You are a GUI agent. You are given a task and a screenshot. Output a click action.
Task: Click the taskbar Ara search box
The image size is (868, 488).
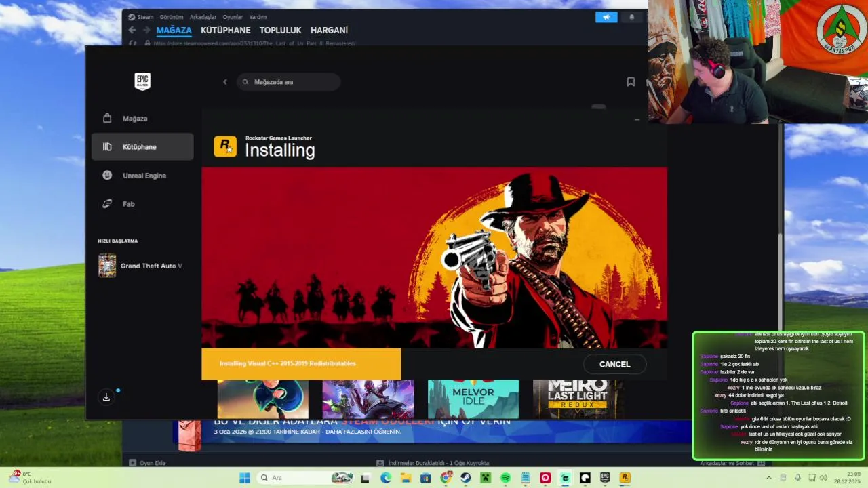point(304,478)
